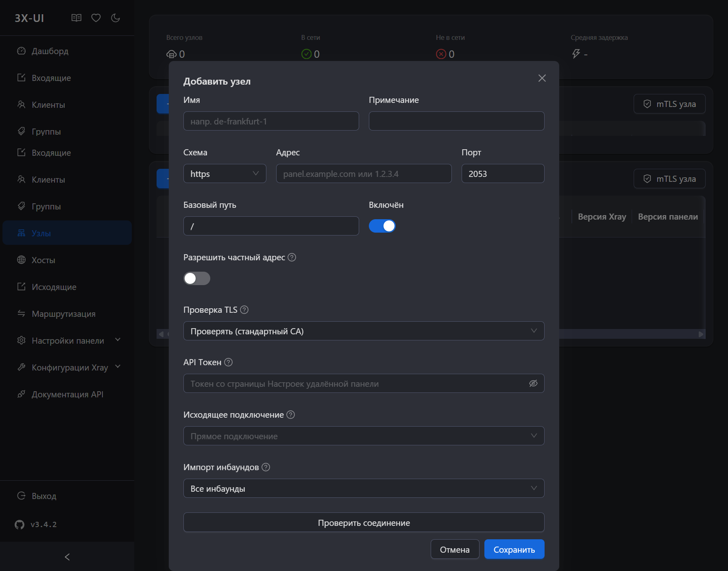Image resolution: width=728 pixels, height=571 pixels.
Task: Toggle the Включён switch
Action: coord(382,226)
